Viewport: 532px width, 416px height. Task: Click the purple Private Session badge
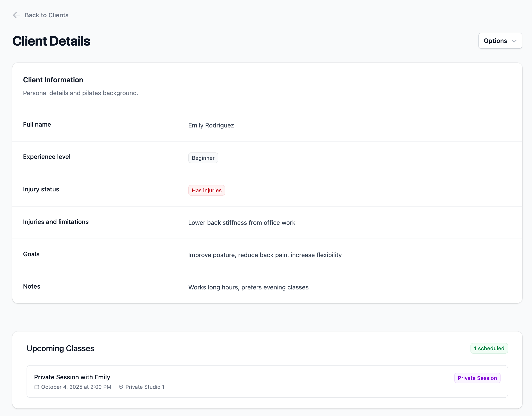(x=477, y=378)
